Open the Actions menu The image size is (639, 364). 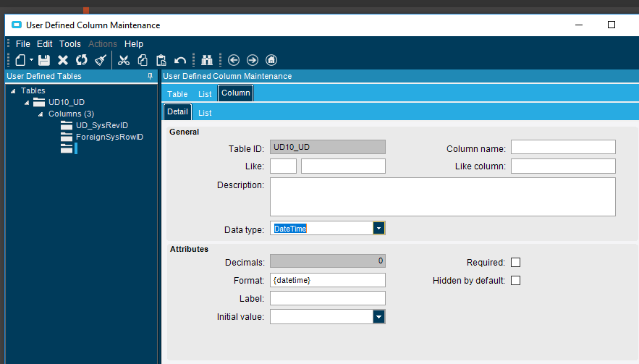[x=103, y=44]
